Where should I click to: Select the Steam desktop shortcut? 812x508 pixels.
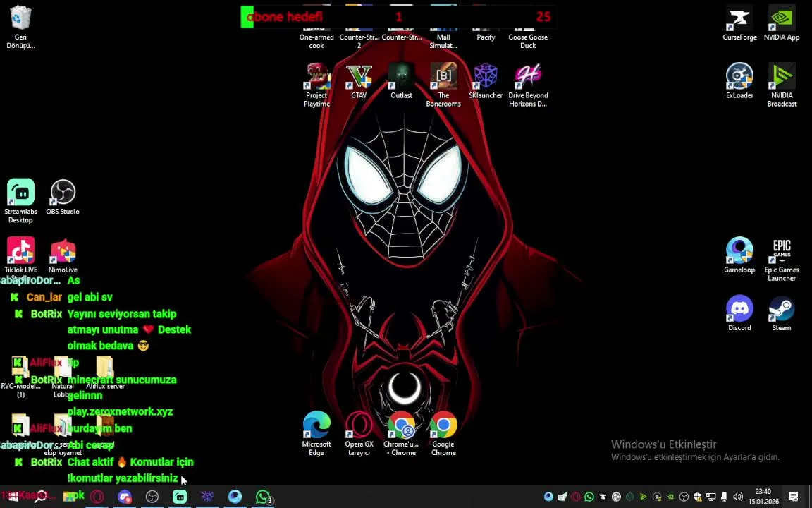[782, 313]
